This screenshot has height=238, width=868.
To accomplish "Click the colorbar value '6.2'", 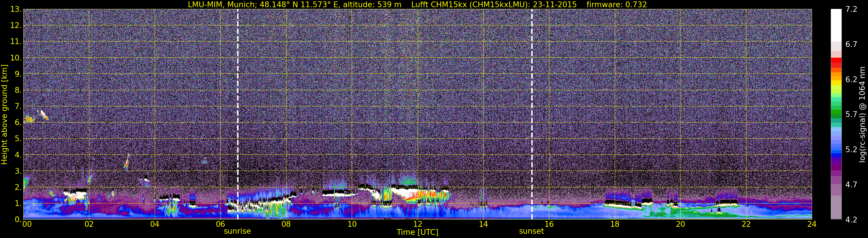I will [x=851, y=79].
